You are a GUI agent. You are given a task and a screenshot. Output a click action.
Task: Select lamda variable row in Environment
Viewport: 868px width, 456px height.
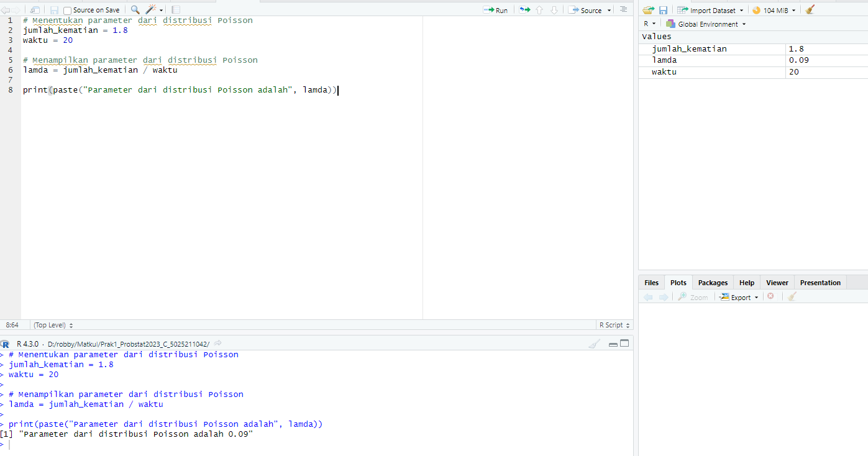pyautogui.click(x=753, y=60)
